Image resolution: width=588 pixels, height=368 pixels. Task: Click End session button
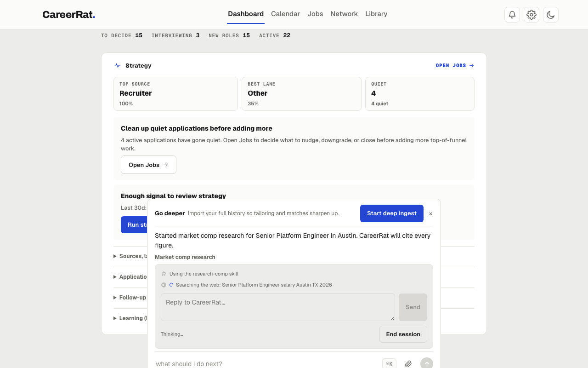tap(403, 334)
